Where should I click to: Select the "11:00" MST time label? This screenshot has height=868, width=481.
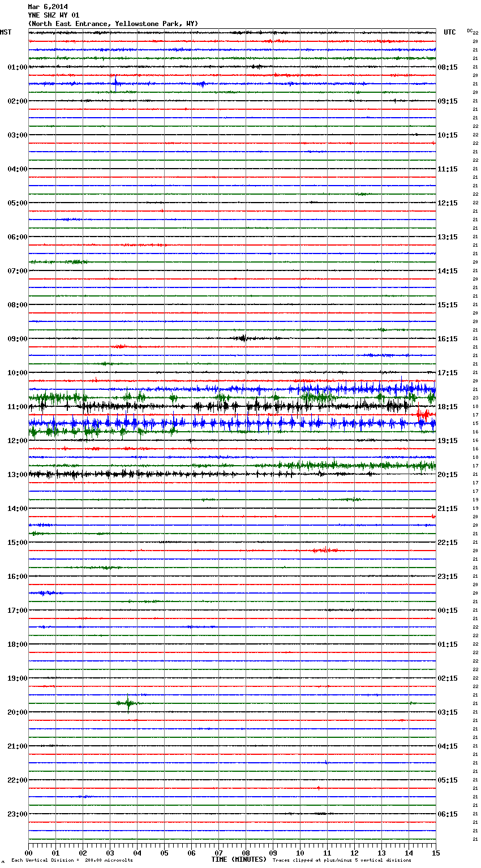tap(18, 407)
